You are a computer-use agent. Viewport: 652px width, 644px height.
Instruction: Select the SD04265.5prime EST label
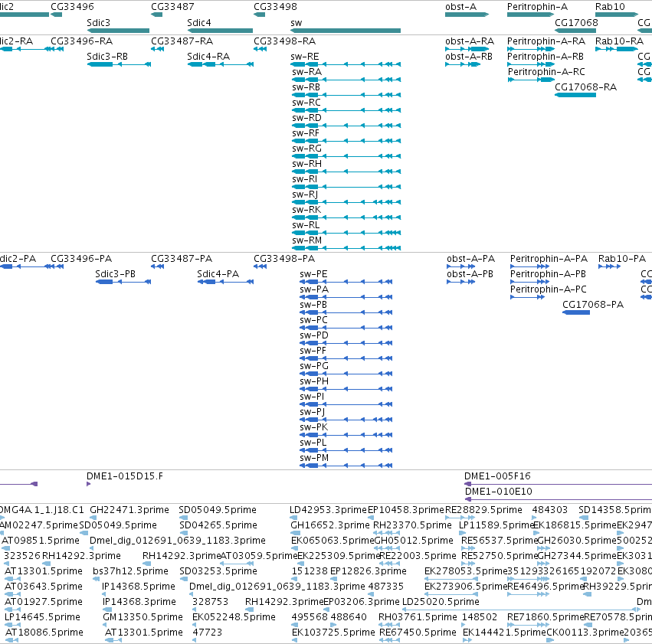(x=218, y=525)
